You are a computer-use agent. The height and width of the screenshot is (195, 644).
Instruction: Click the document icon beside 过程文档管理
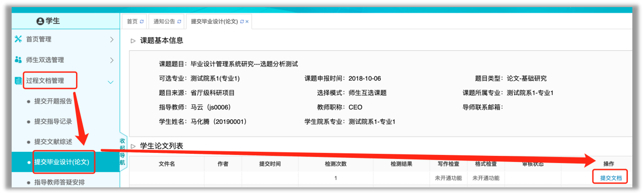tap(18, 81)
